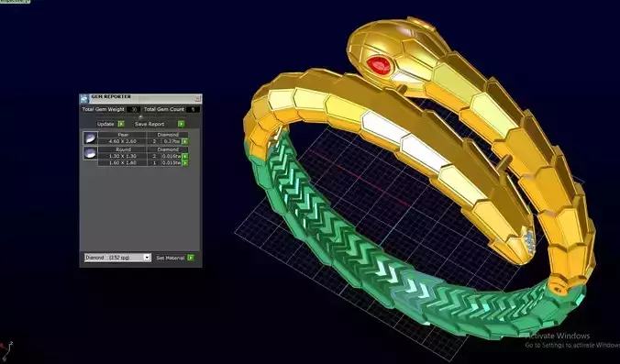
Task: Open the Diamond (3.52 spg) material dropdown
Action: (x=117, y=258)
